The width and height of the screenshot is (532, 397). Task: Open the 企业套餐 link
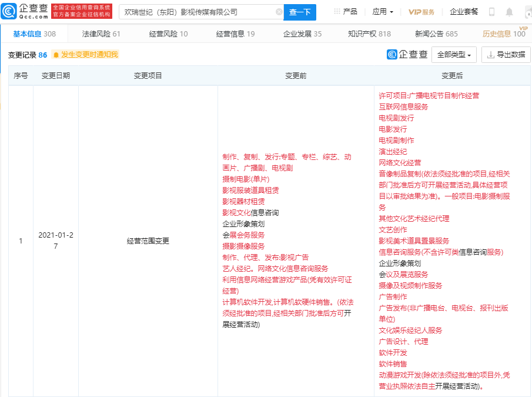pos(464,12)
